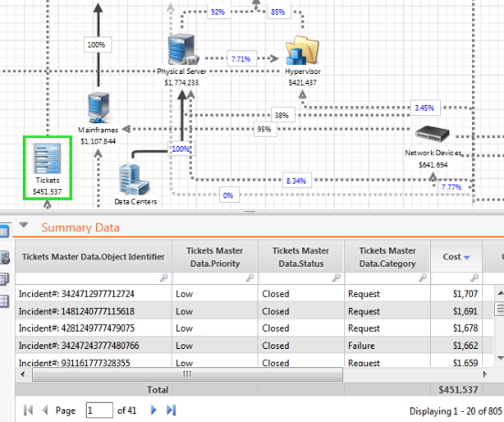Sort by the Cost column
504x422 pixels.
457,257
